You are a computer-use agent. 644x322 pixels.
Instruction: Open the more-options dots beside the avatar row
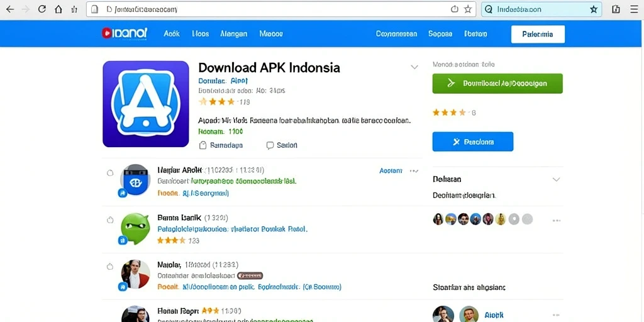(x=557, y=221)
